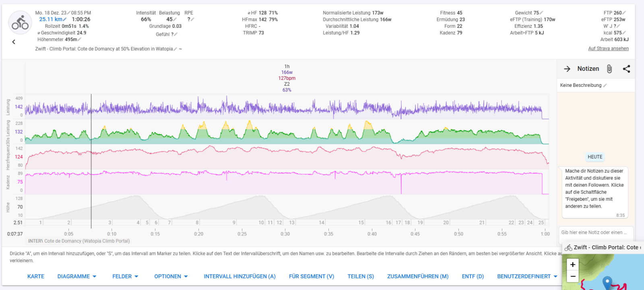Zoom out on the map
The width and height of the screenshot is (644, 290).
[x=573, y=276]
